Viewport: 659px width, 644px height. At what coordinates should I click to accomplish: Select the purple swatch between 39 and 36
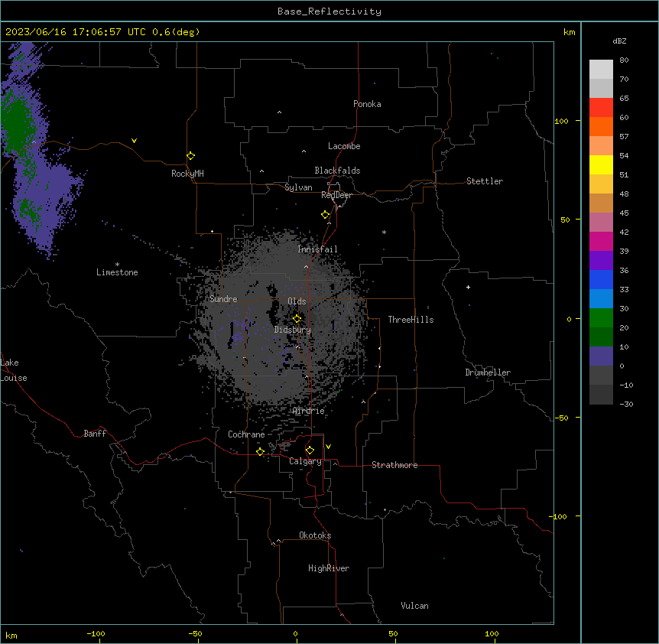click(x=601, y=261)
